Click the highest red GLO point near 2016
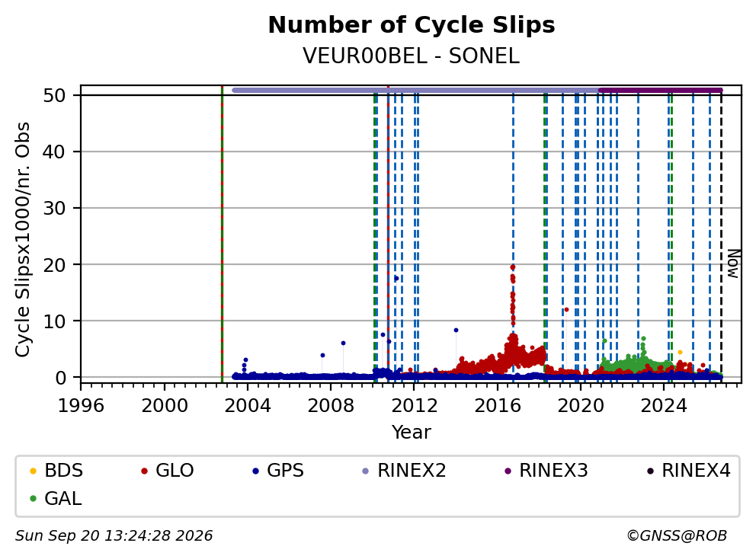 [x=513, y=267]
